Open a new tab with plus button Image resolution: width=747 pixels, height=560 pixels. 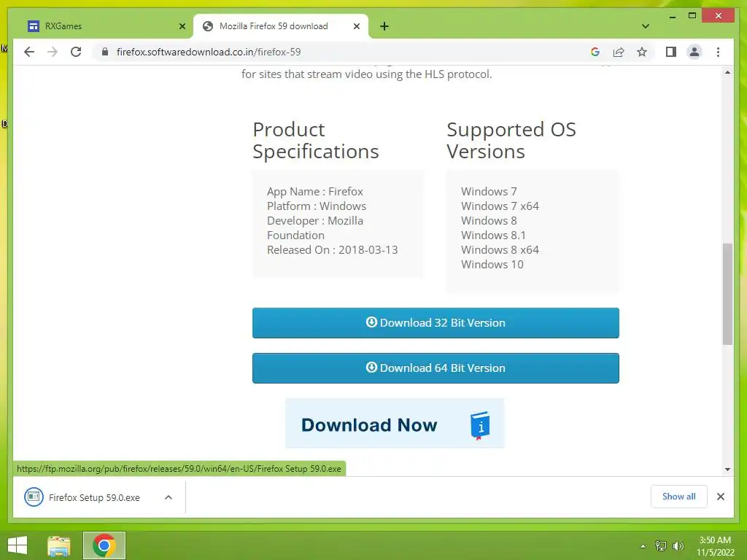(384, 26)
